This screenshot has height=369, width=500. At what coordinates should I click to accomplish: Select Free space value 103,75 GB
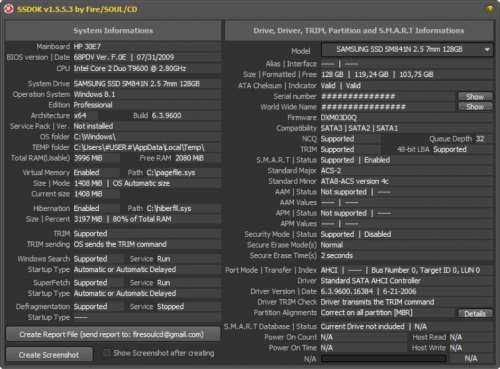click(x=416, y=75)
